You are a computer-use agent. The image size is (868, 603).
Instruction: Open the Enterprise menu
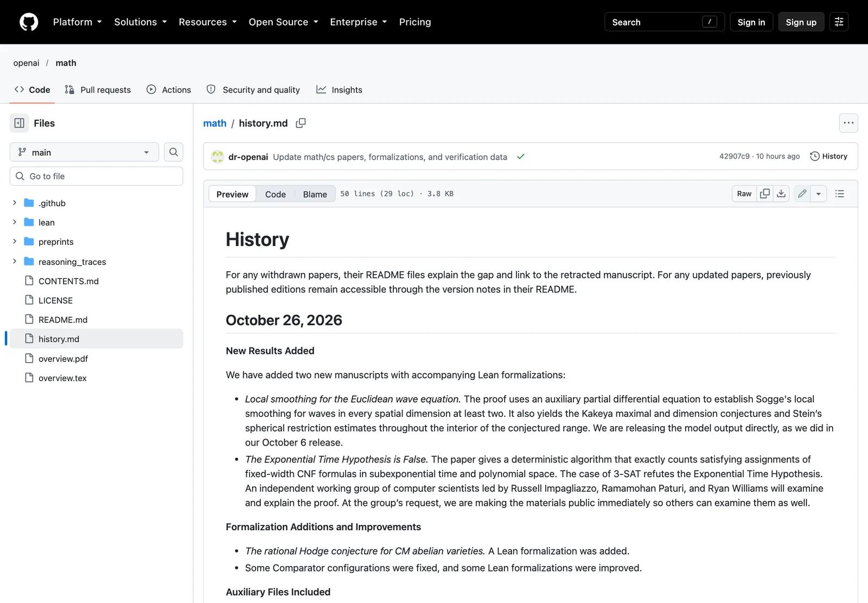(x=359, y=22)
